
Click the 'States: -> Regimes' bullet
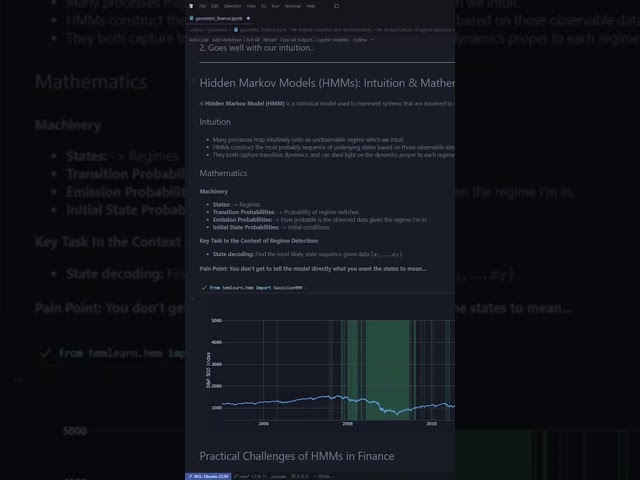(x=236, y=204)
